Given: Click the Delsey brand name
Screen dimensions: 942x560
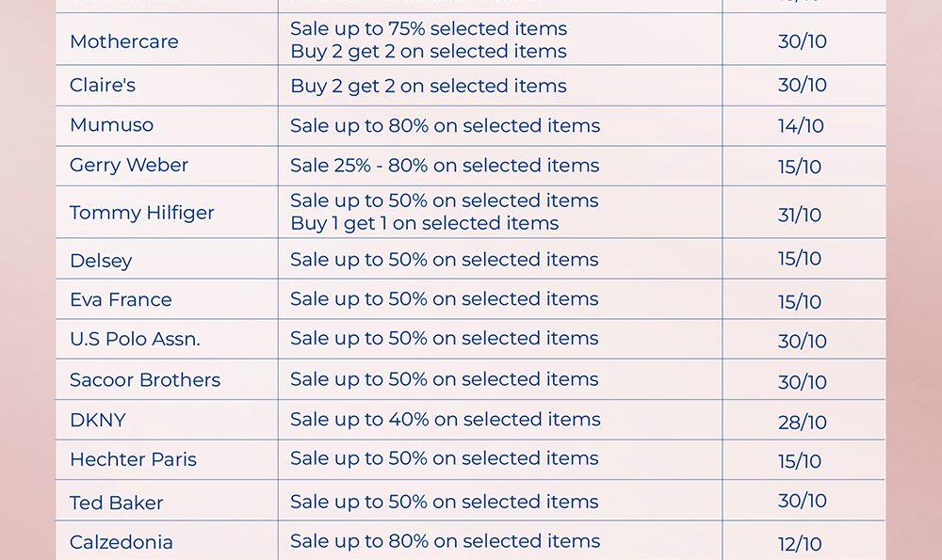Looking at the screenshot, I should (101, 261).
